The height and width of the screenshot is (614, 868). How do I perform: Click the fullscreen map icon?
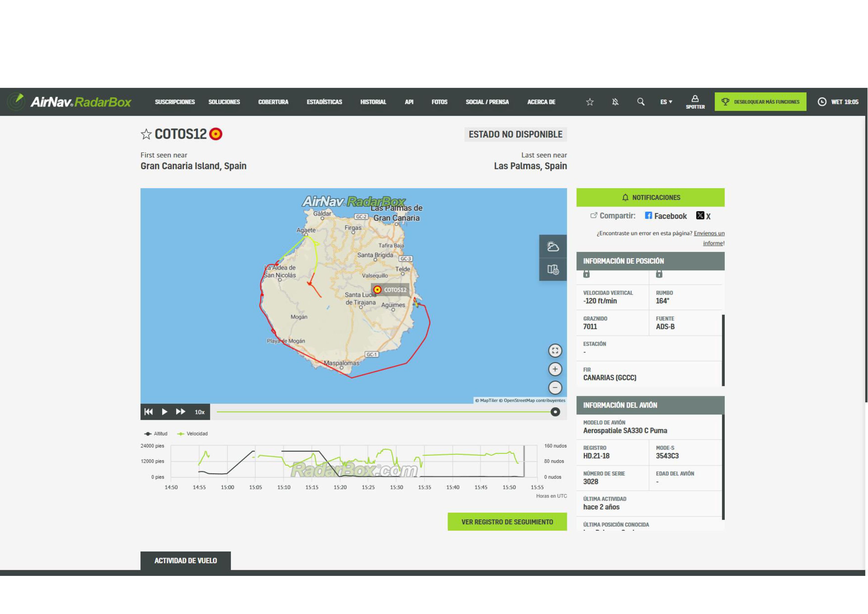[555, 350]
